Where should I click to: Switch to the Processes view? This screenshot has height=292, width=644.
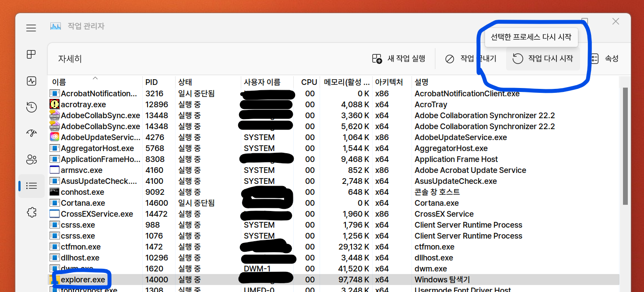point(31,54)
